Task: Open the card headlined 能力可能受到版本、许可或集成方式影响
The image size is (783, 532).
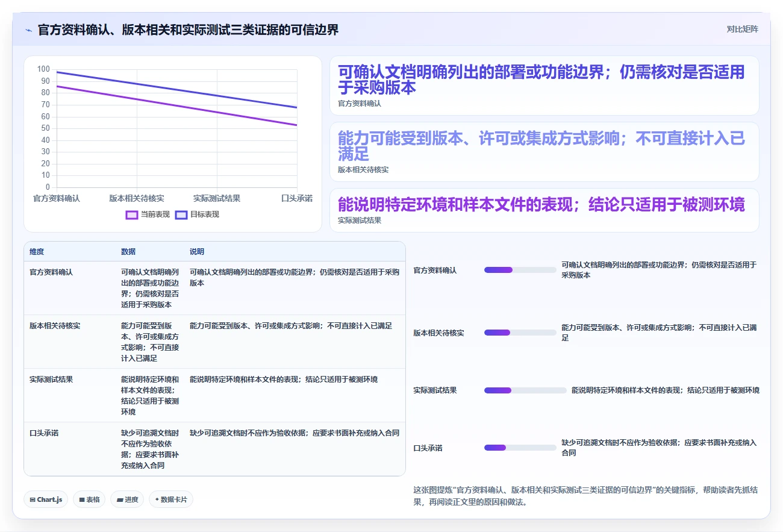Action: [x=544, y=152]
